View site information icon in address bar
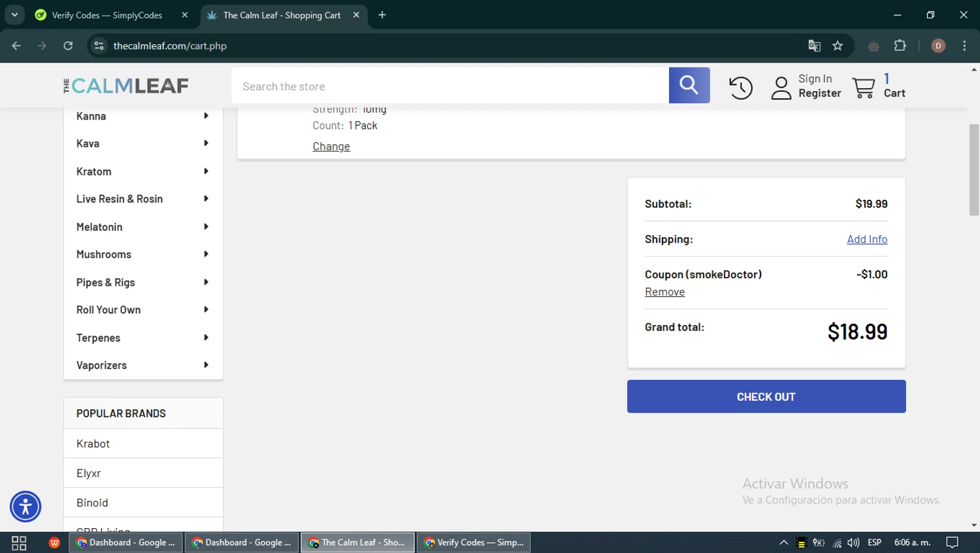This screenshot has width=980, height=553. (x=99, y=46)
